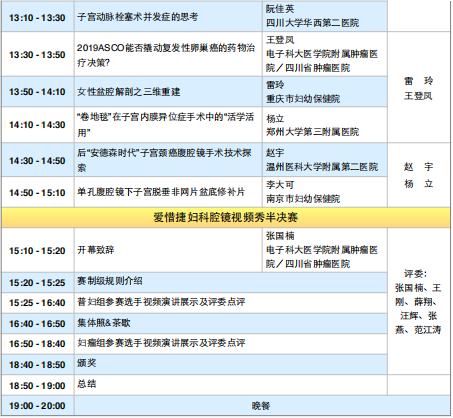Screen dimensions: 453x418
Task: Click the 颁奖 agenda row
Action: (231, 364)
